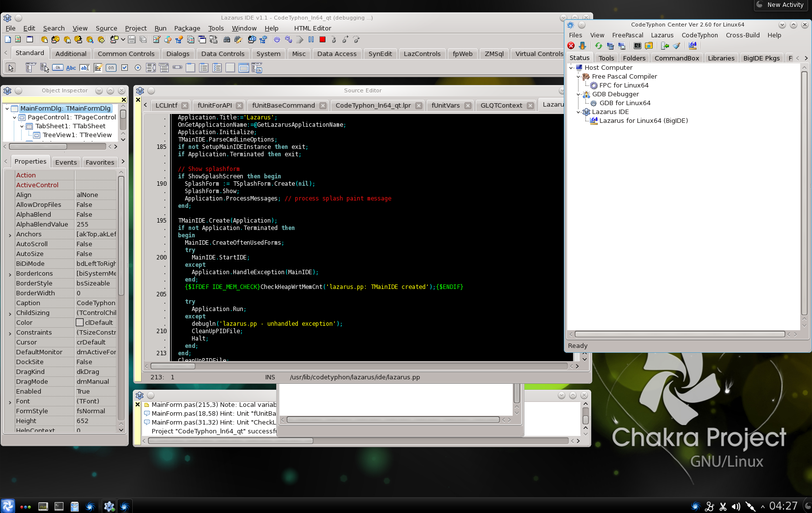Click the Save file toolbar icon

132,40
